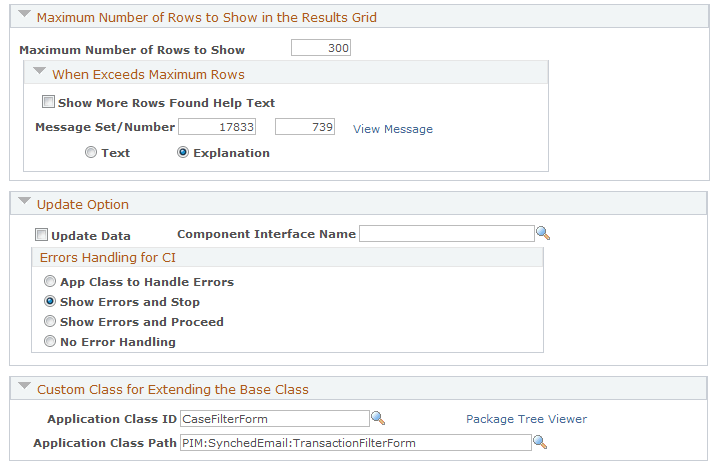Click the Errors Handling for CI heading
Viewport: 721px width, 467px height.
tap(108, 257)
